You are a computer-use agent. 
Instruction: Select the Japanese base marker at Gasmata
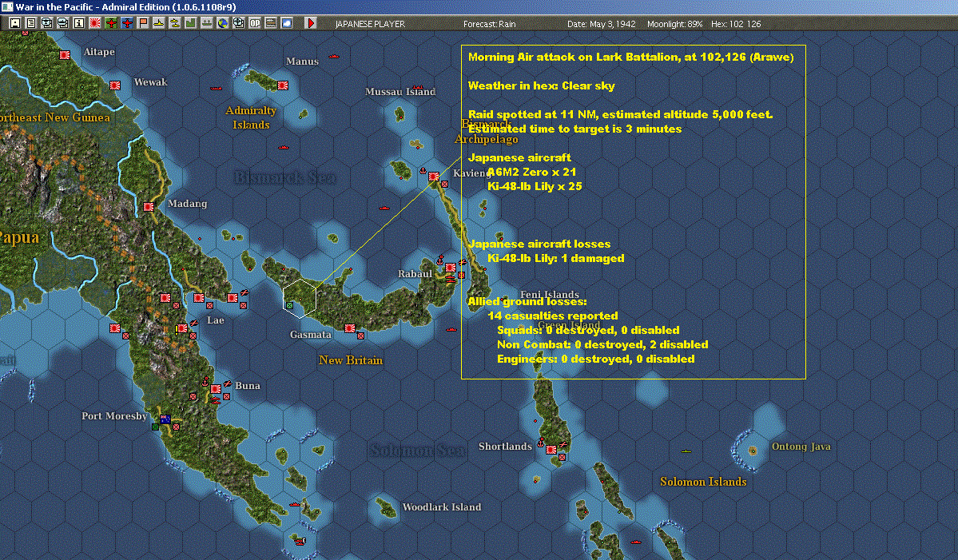tap(350, 328)
